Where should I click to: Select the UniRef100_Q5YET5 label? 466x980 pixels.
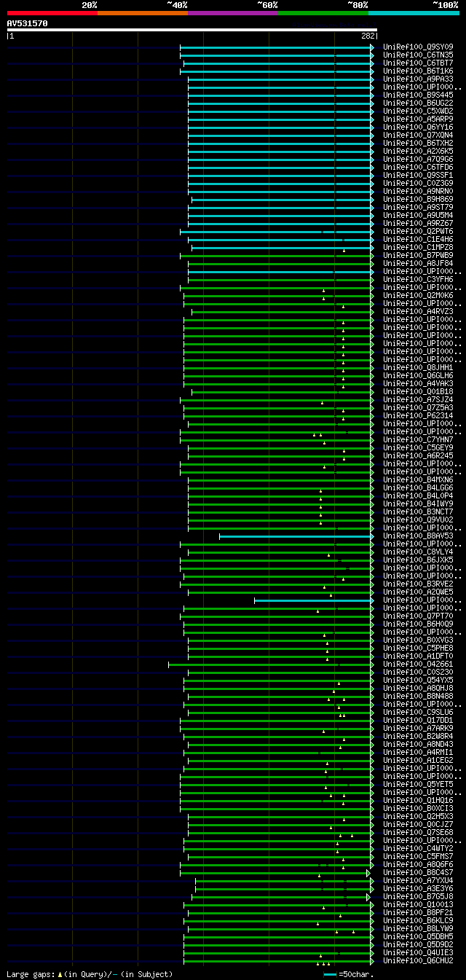coord(418,784)
